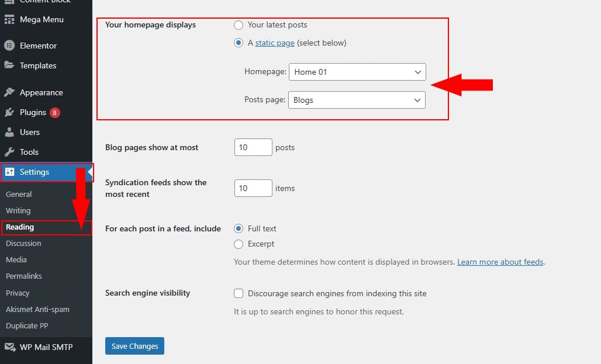Open the Homepage dropdown showing Home 01

click(x=357, y=72)
